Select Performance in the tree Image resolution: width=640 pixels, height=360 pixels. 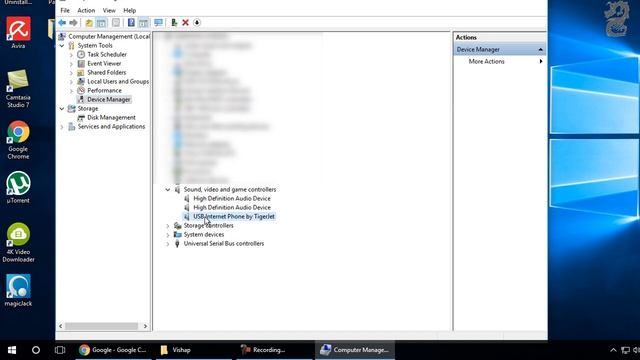pyautogui.click(x=104, y=91)
